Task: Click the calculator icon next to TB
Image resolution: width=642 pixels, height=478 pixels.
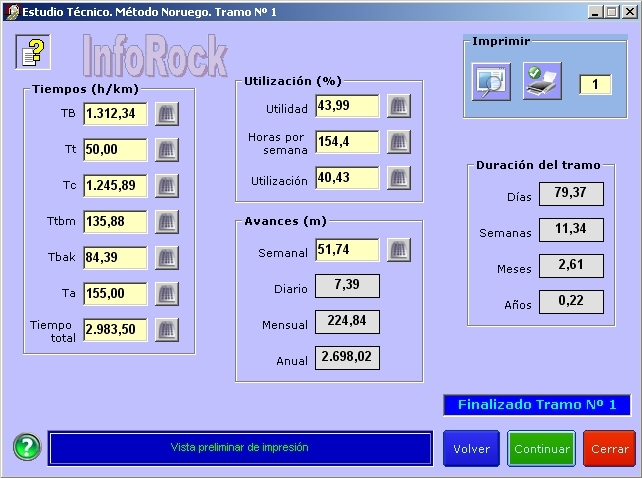Action: click(x=167, y=113)
